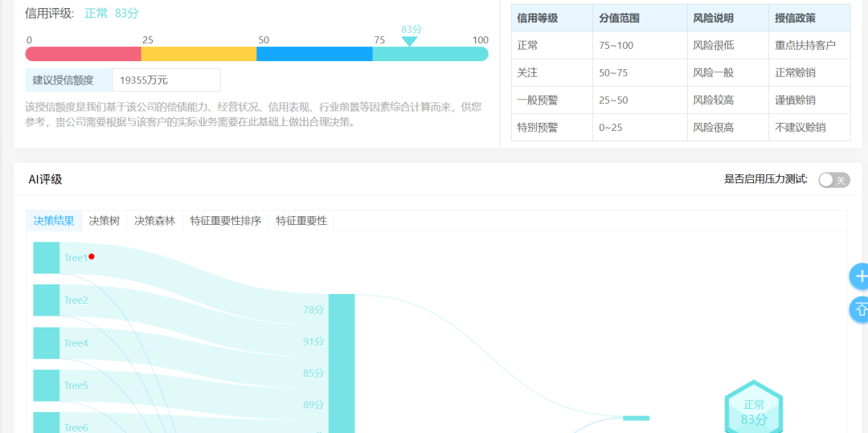Click the 特别预警 row in credit table
The image size is (868, 433).
[x=680, y=127]
